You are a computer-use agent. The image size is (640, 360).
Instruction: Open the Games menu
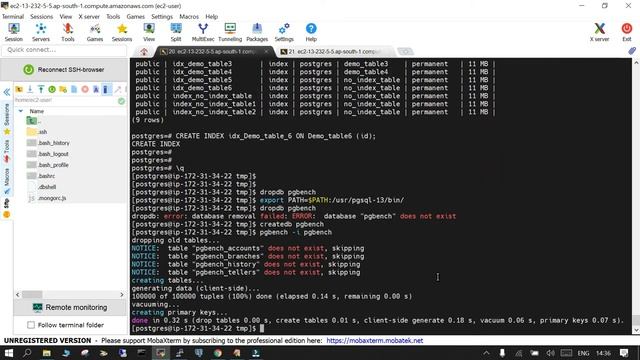pyautogui.click(x=136, y=17)
